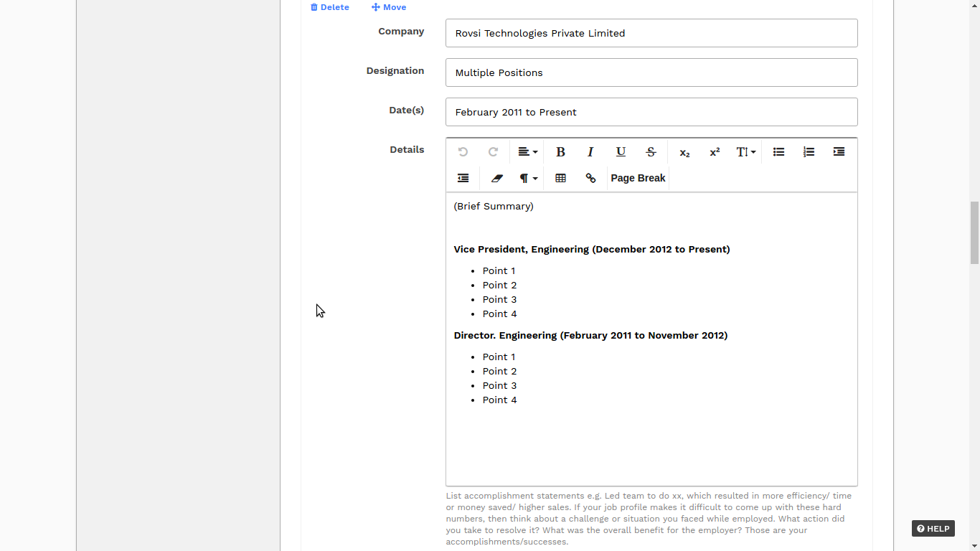Click the Redo icon in editor toolbar
The width and height of the screenshot is (980, 551).
493,152
